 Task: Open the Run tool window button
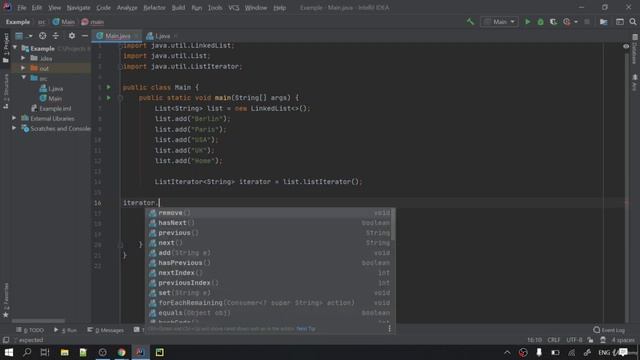tap(65, 330)
